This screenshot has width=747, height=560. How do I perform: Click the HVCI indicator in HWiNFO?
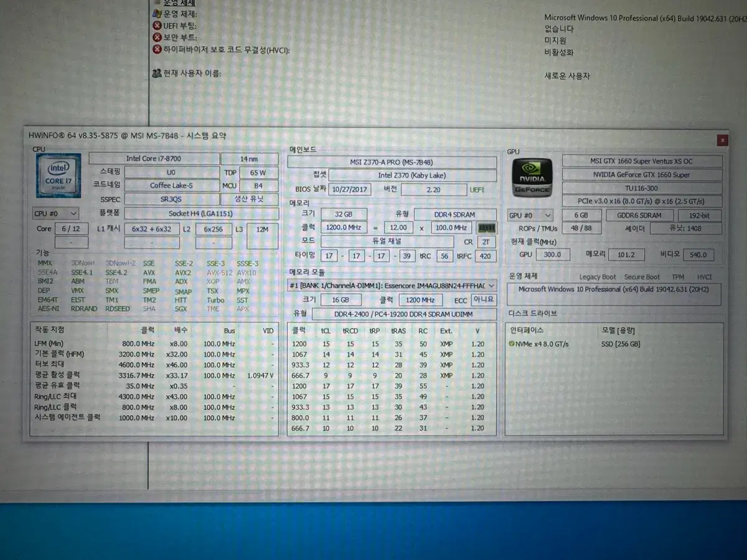coord(704,278)
